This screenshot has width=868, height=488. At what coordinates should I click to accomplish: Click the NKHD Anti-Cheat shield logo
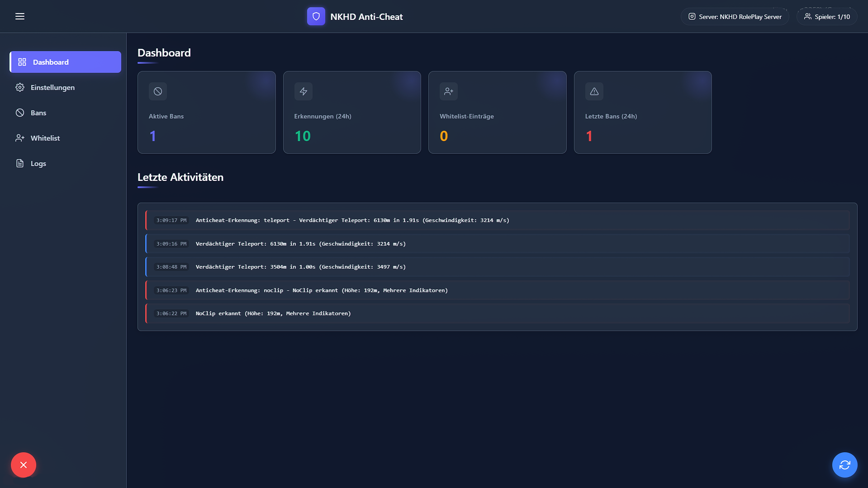click(316, 16)
